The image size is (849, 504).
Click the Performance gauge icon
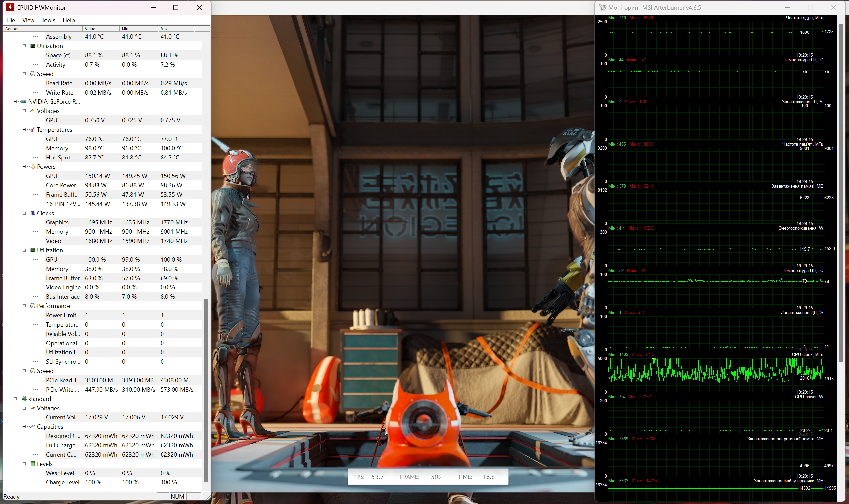33,306
